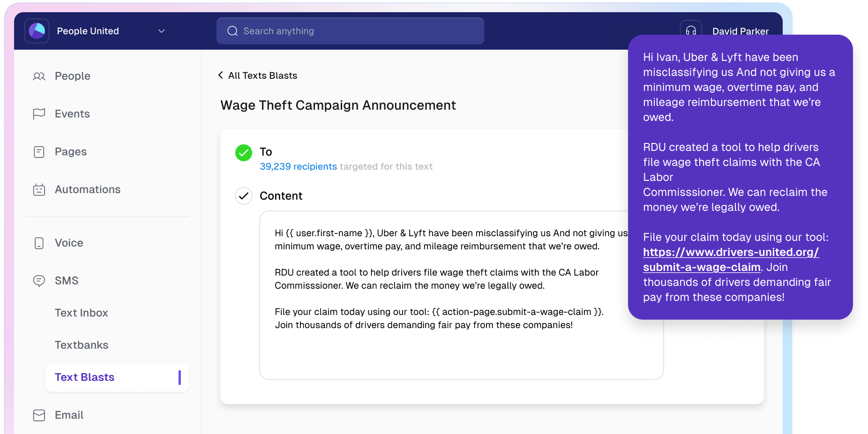Open Textbanks under SMS
Viewport: 868px width, 434px height.
(82, 345)
